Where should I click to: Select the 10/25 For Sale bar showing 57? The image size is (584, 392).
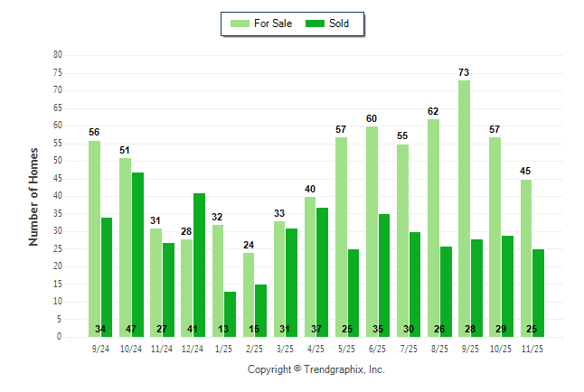495,237
